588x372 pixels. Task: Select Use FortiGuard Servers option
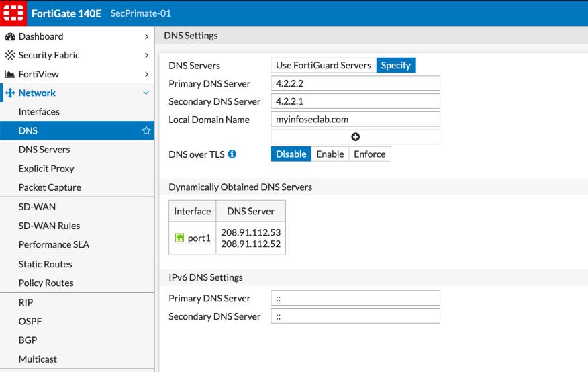point(324,65)
